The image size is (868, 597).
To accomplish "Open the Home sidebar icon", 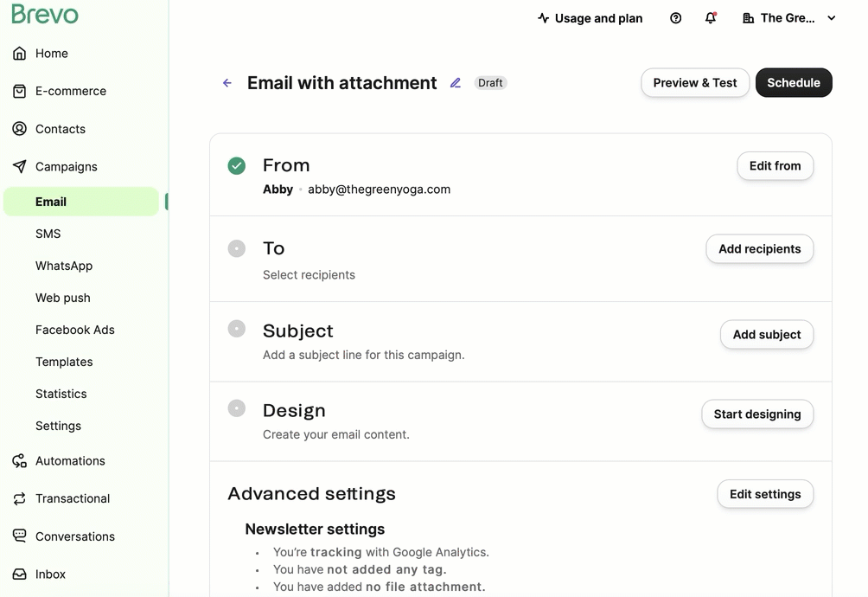I will [18, 53].
